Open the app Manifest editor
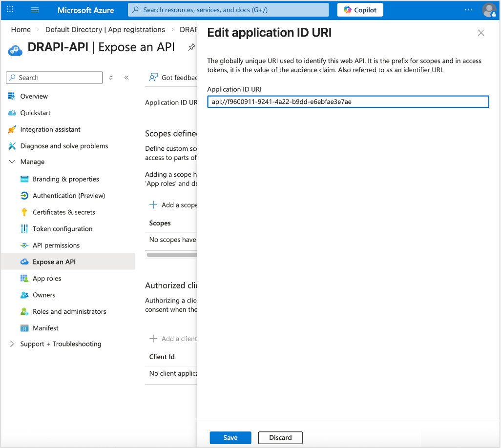This screenshot has width=501, height=448. point(44,328)
